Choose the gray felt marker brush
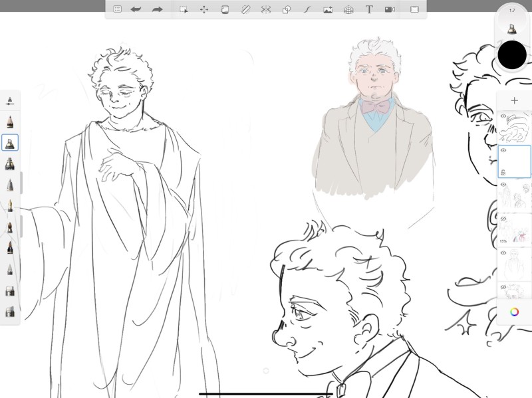 pyautogui.click(x=10, y=185)
